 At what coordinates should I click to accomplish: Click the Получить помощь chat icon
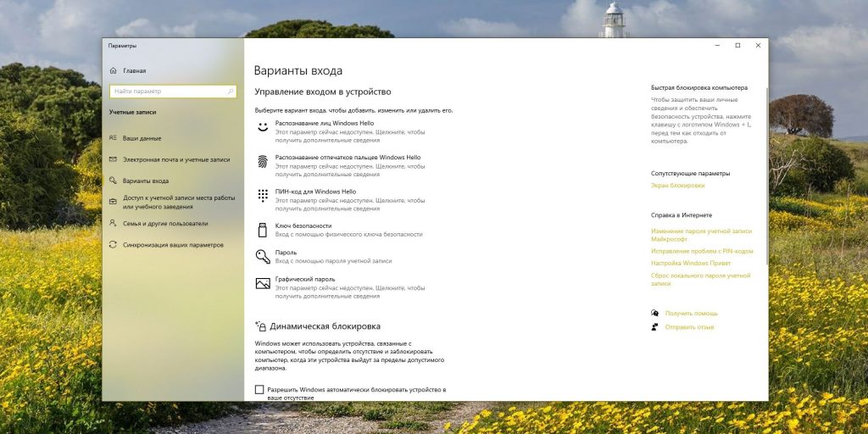tap(655, 314)
